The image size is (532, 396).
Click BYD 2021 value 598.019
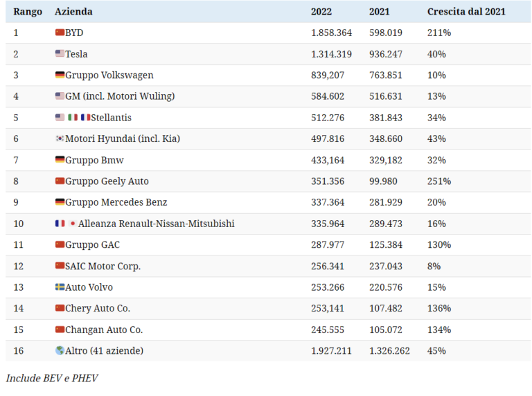tap(386, 33)
